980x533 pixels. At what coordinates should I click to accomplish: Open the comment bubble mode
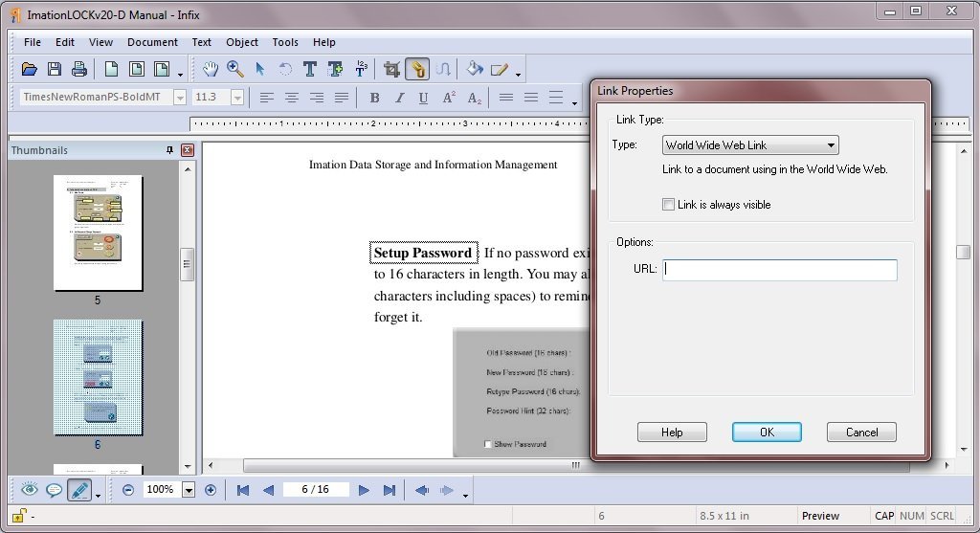[x=55, y=490]
